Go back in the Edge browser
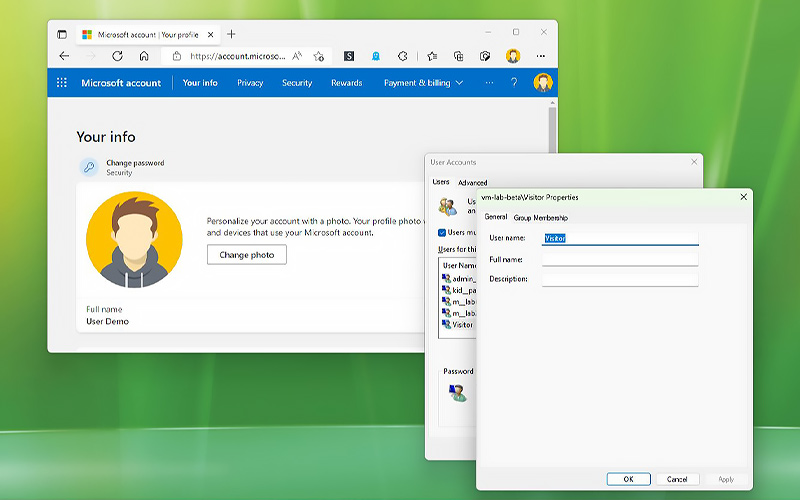The image size is (800, 500). point(64,56)
